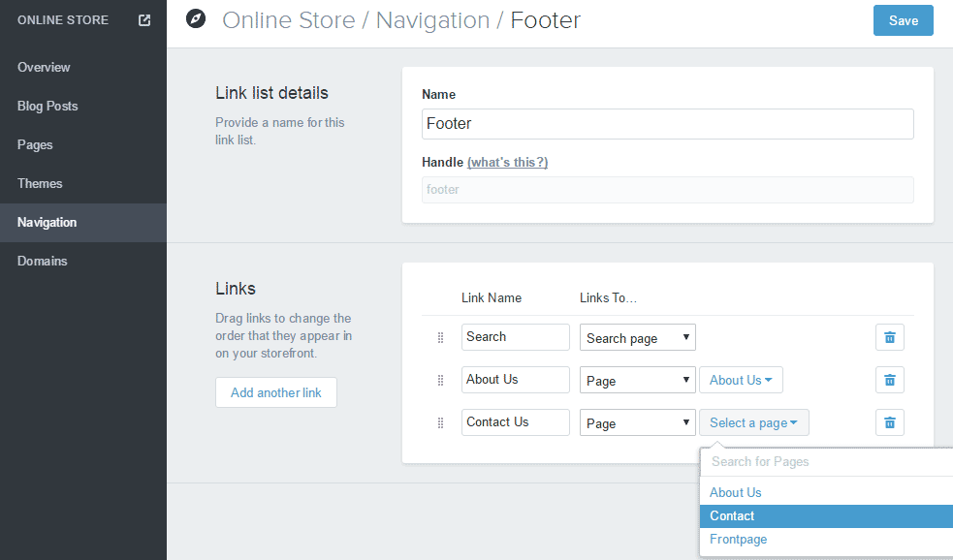This screenshot has height=560, width=953.
Task: Grab the drag handle for Contact Us row
Action: click(x=440, y=422)
